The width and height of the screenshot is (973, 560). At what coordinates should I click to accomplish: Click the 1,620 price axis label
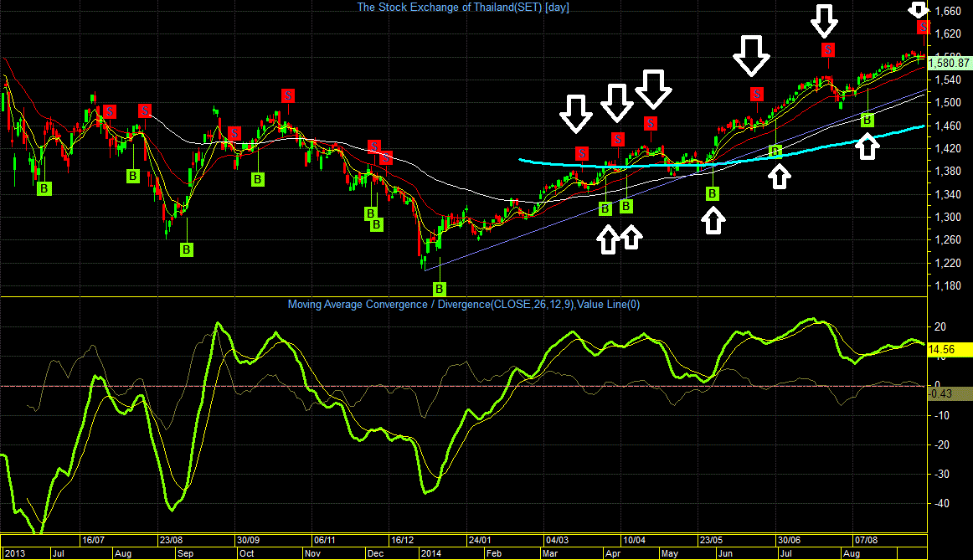click(948, 34)
